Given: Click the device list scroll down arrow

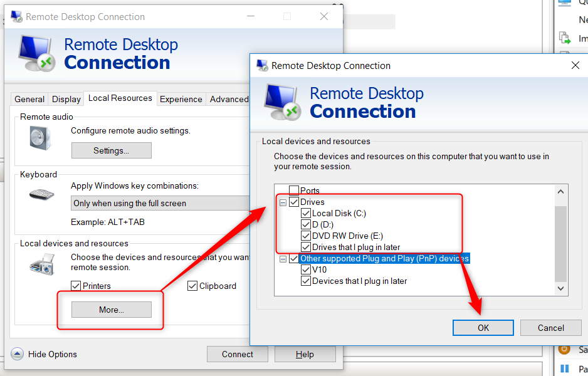Looking at the screenshot, I should pyautogui.click(x=560, y=288).
